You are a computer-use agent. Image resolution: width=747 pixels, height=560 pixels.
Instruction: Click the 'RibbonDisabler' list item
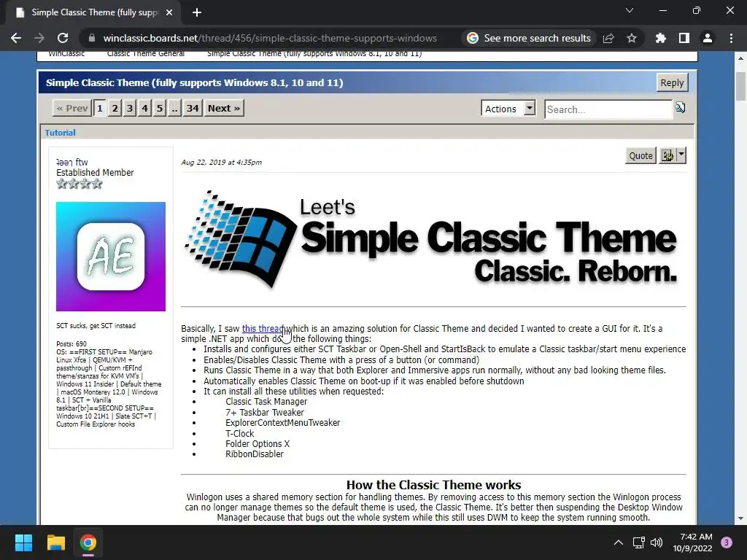(255, 454)
